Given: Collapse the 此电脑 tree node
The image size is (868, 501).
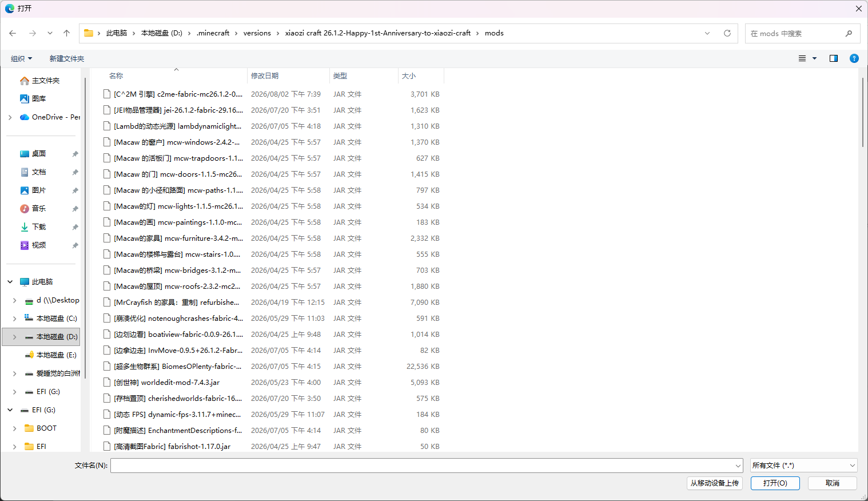Looking at the screenshot, I should coord(10,282).
